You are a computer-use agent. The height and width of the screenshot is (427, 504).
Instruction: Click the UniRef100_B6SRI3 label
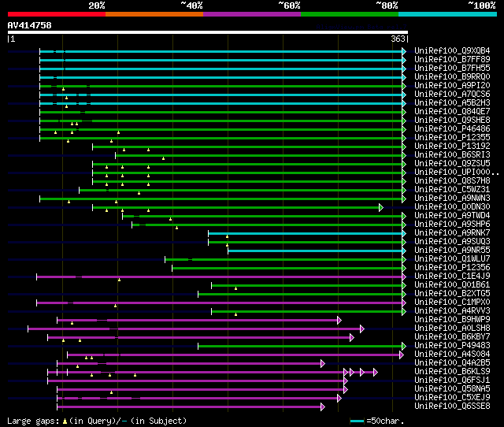coord(452,155)
